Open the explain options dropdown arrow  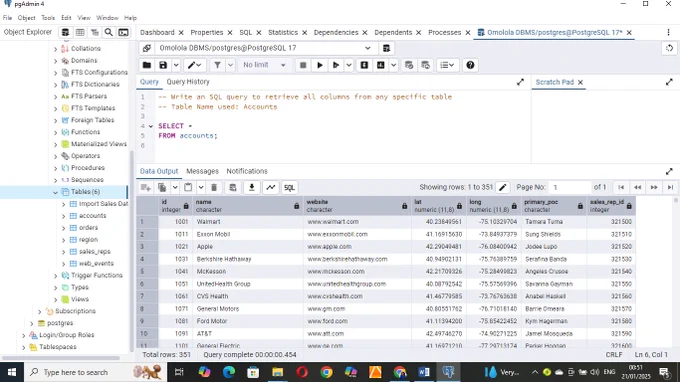[393, 65]
